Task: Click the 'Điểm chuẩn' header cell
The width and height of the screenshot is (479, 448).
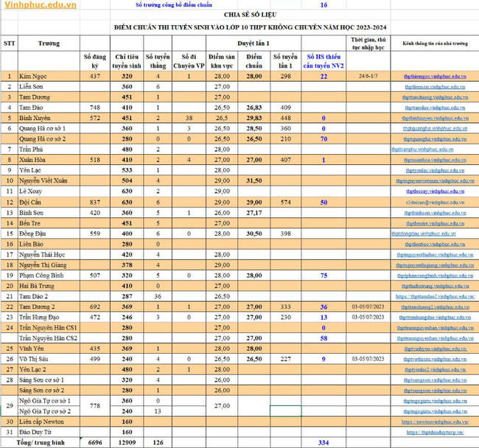Action: (x=254, y=61)
